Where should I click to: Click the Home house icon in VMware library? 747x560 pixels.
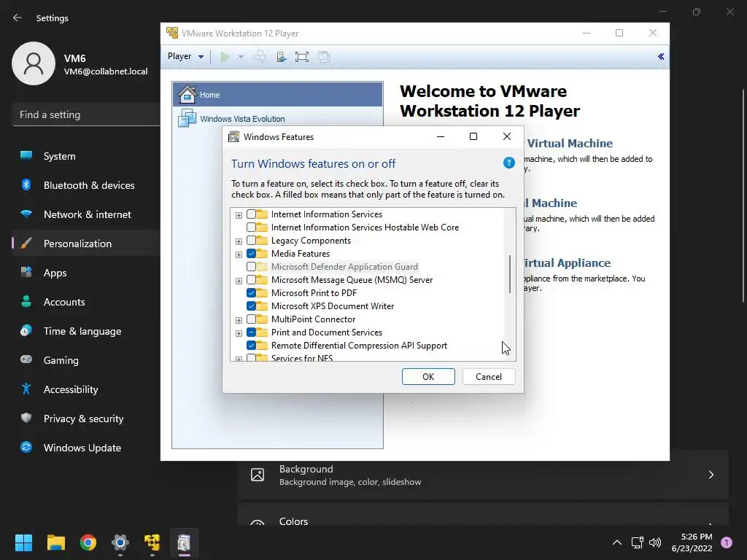point(187,94)
